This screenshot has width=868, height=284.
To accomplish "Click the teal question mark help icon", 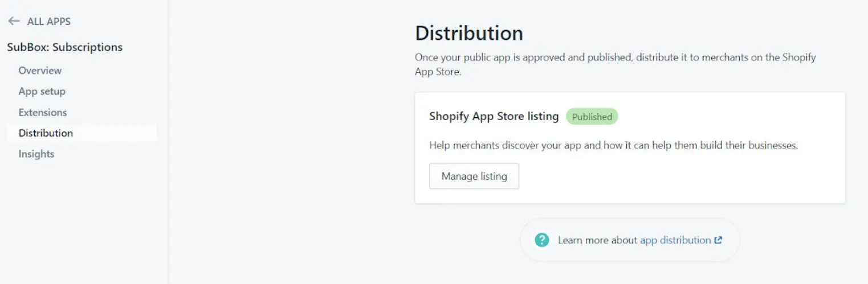I will point(541,240).
